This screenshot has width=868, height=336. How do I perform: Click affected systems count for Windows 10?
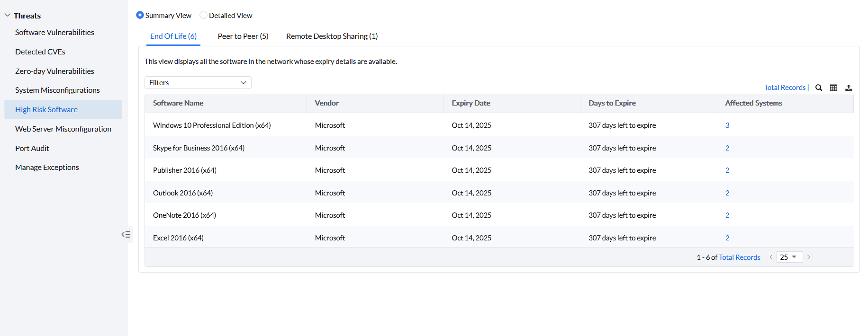click(727, 125)
